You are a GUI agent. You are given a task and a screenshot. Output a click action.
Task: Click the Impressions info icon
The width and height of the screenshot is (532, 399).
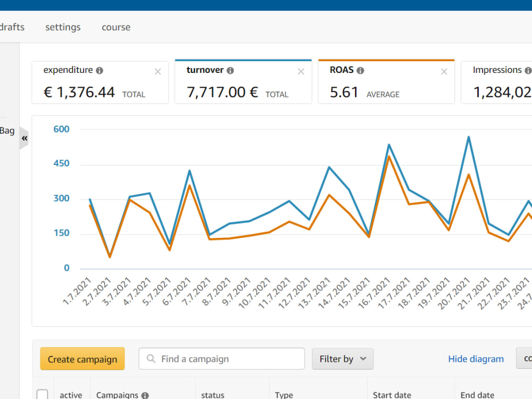(x=528, y=71)
